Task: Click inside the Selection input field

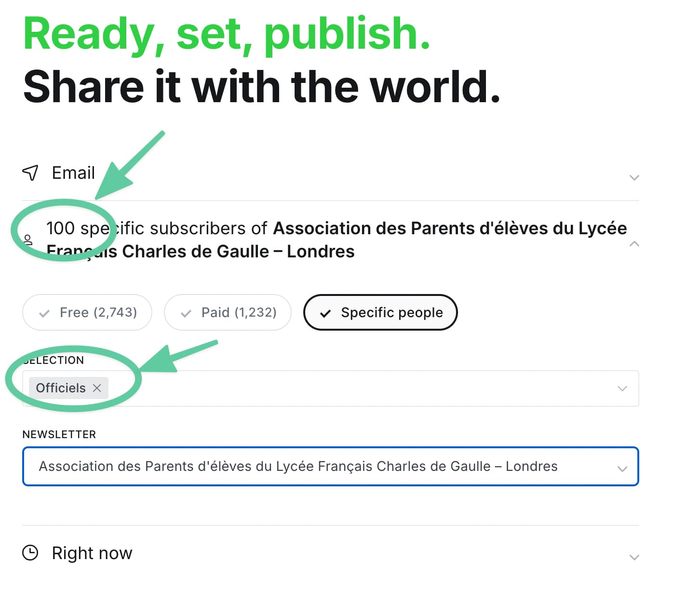Action: (x=330, y=388)
